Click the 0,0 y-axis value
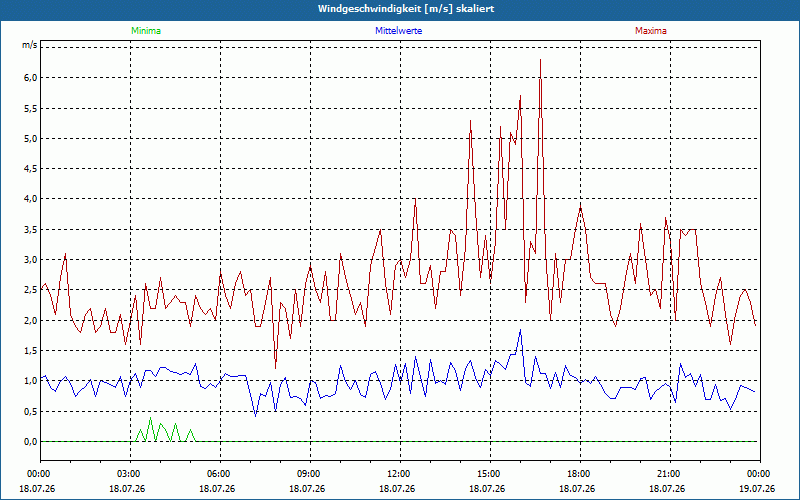The height and width of the screenshot is (500, 800). coord(31,441)
